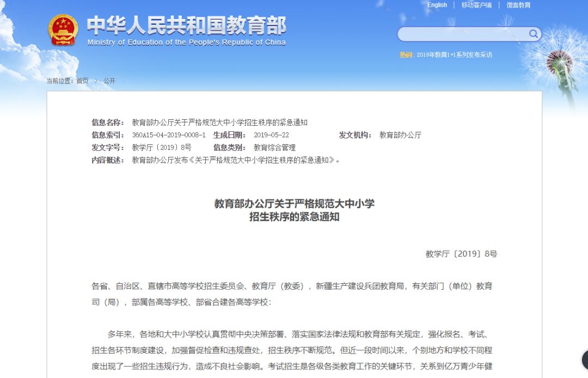Click the 生成日期 date 2019-05-22

269,135
